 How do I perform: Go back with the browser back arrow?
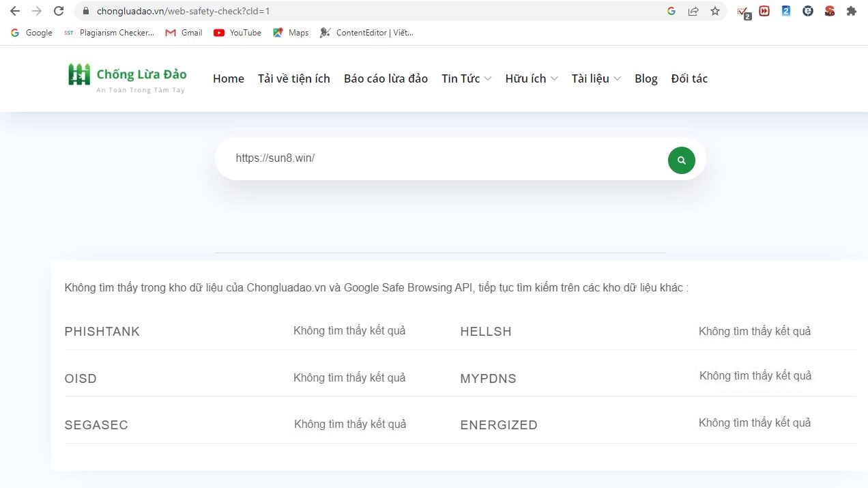15,11
